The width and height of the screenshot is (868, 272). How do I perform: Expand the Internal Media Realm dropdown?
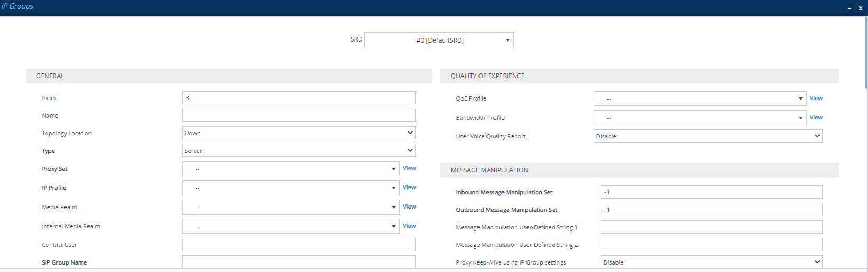(x=290, y=226)
